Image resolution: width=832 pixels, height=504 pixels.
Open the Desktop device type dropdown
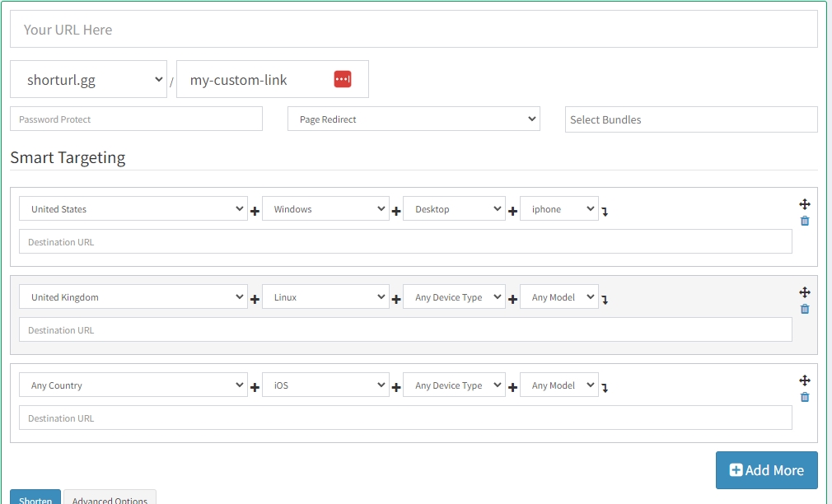[454, 208]
